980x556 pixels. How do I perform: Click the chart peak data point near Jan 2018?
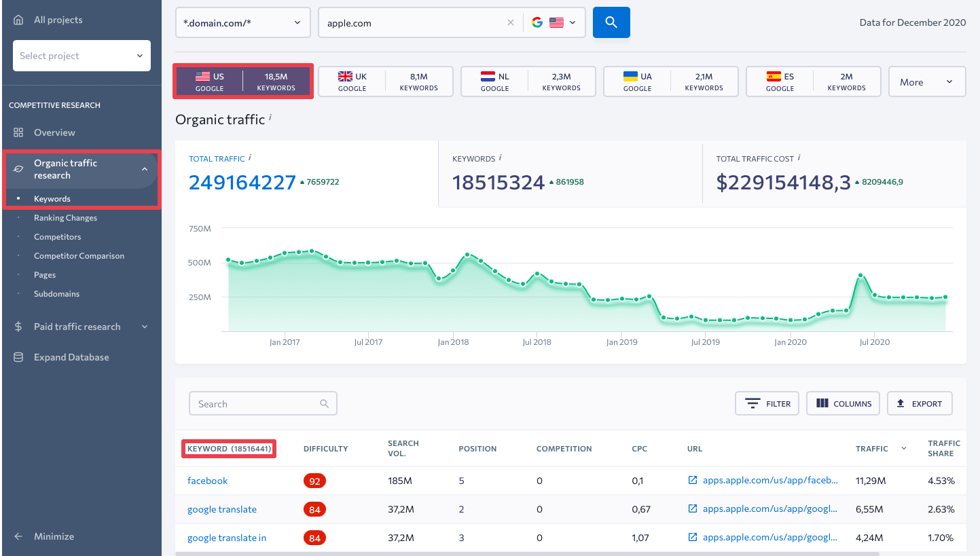pyautogui.click(x=468, y=255)
